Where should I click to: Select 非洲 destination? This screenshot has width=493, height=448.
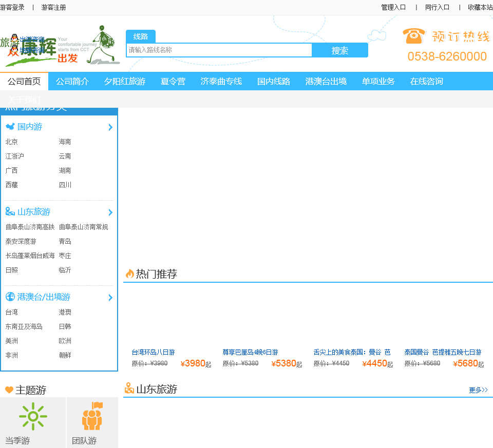12,355
